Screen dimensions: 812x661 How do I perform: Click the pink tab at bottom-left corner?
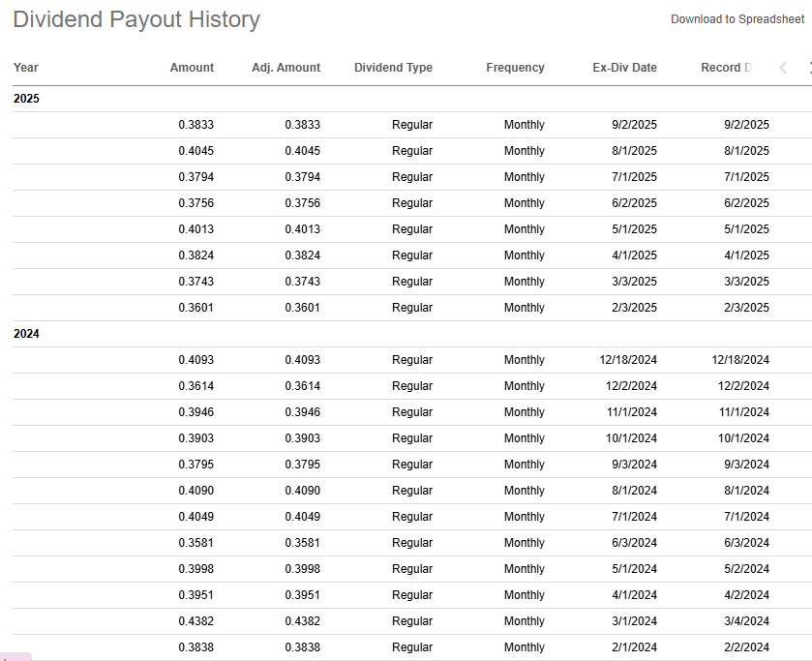coord(15,656)
